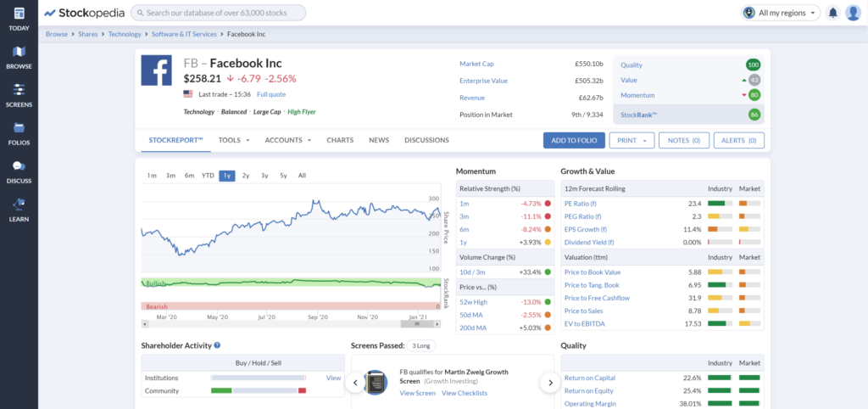Click the chart scrollbar left arrow
Image resolution: width=868 pixels, height=409 pixels.
click(x=145, y=323)
